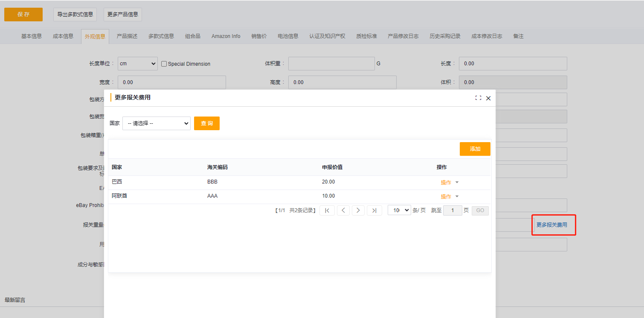Image resolution: width=644 pixels, height=318 pixels.
Task: Open the 更多报关费用 link
Action: 552,225
